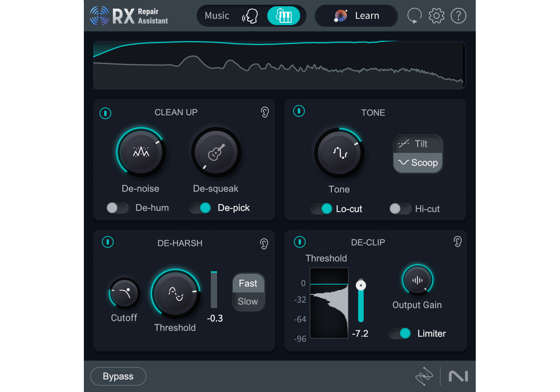The image size is (560, 392).
Task: Click the De-harsh gain reduction meter
Action: pyautogui.click(x=214, y=290)
